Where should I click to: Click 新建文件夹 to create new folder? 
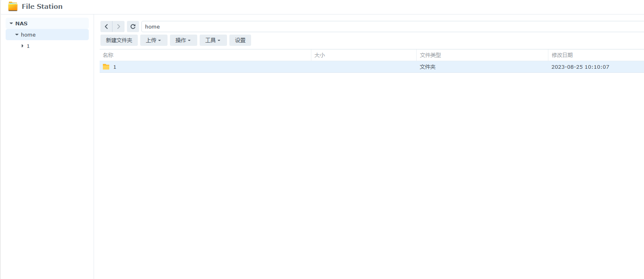pyautogui.click(x=119, y=40)
